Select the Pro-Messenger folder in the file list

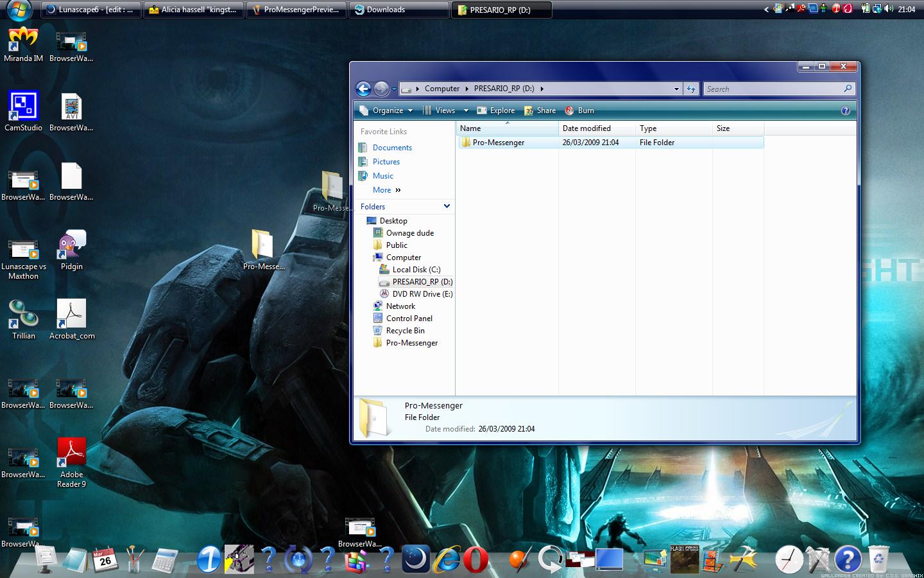(x=611, y=143)
